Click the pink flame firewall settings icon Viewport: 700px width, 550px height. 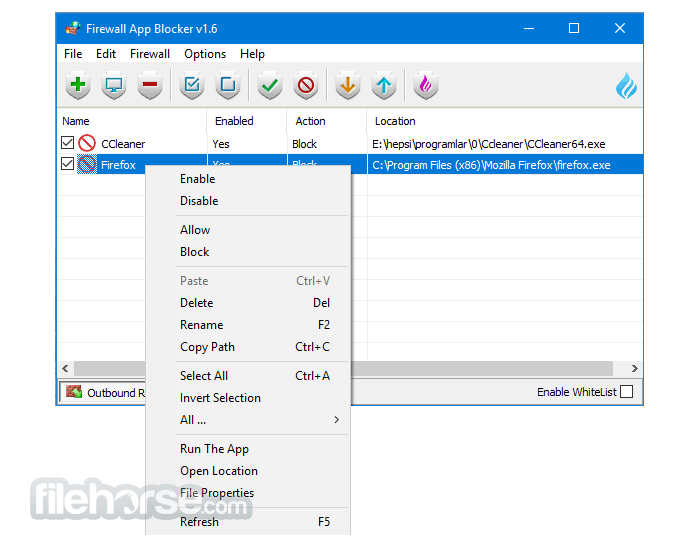(x=425, y=85)
